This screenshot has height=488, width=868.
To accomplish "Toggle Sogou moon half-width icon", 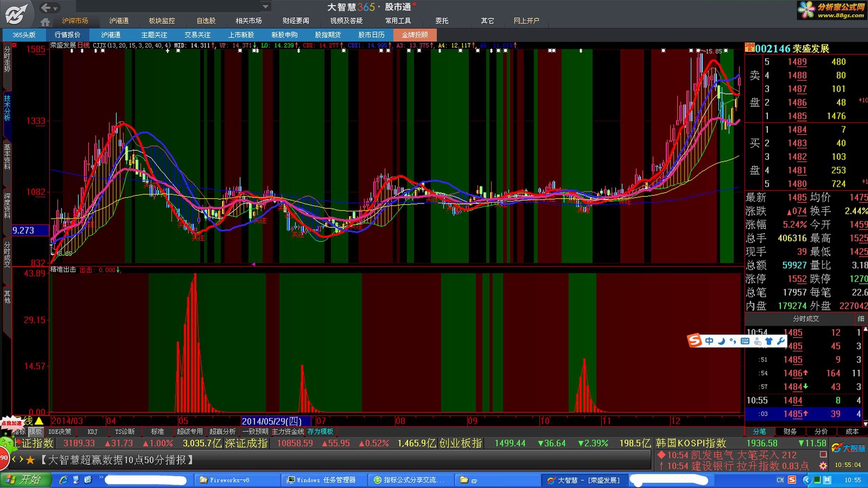I will (721, 341).
